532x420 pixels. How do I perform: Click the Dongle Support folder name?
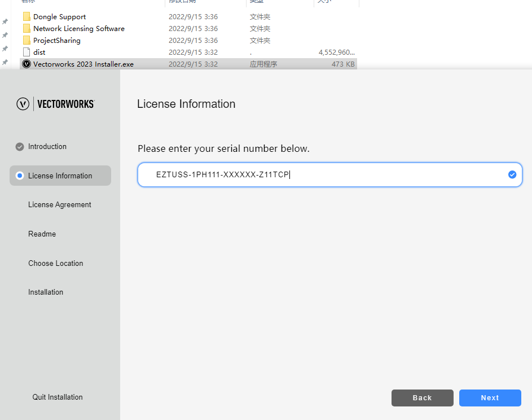pyautogui.click(x=59, y=16)
